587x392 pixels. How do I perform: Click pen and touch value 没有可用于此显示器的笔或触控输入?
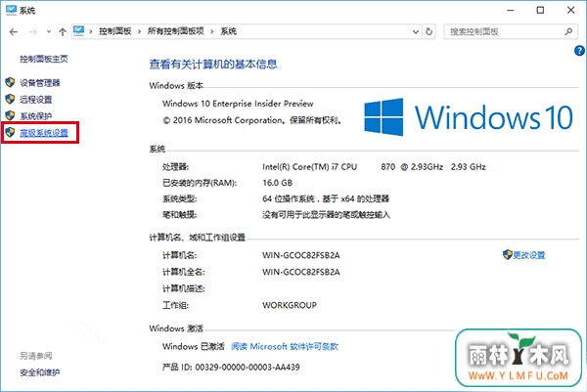point(326,215)
